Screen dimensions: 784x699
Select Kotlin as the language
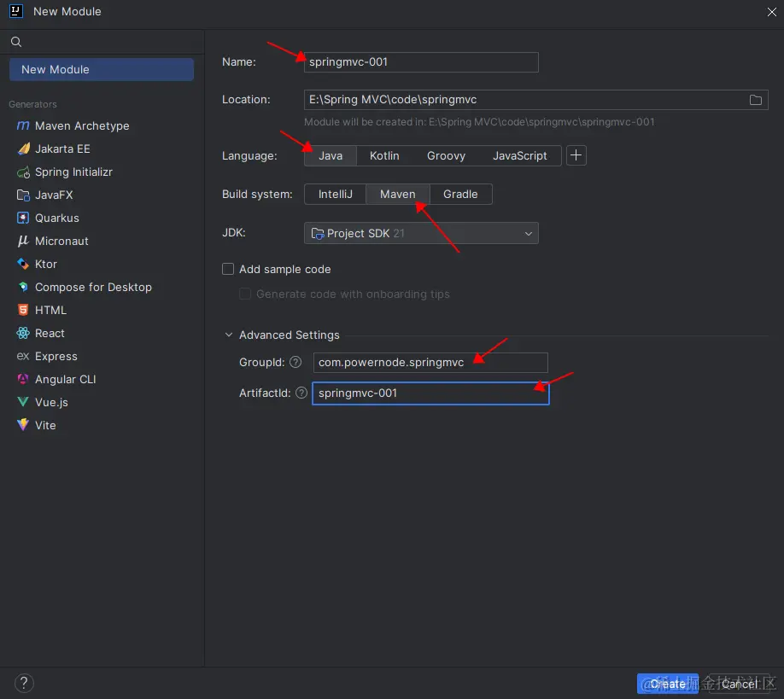pyautogui.click(x=384, y=156)
